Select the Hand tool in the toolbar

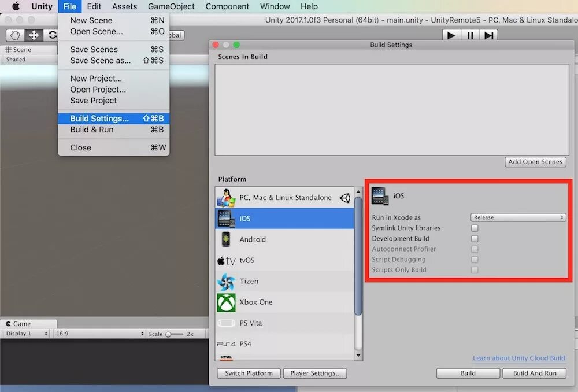[x=15, y=35]
